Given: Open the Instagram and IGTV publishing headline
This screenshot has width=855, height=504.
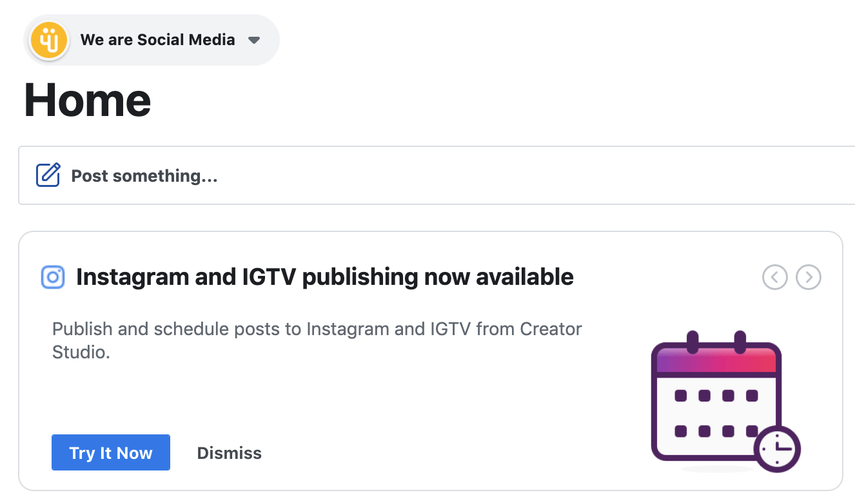Looking at the screenshot, I should click(x=325, y=277).
